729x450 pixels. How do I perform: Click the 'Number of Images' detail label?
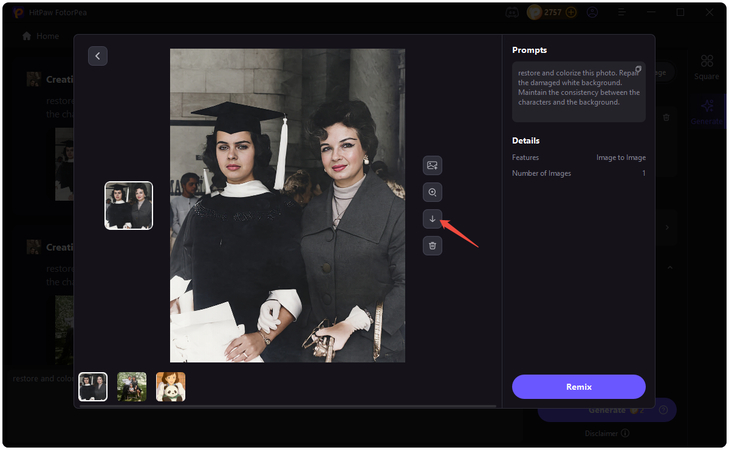click(541, 173)
